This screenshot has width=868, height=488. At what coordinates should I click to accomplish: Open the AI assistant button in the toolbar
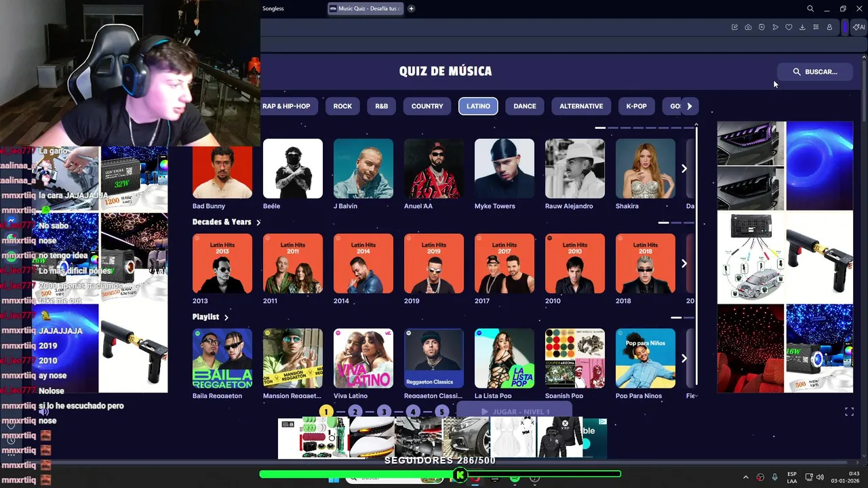(859, 27)
